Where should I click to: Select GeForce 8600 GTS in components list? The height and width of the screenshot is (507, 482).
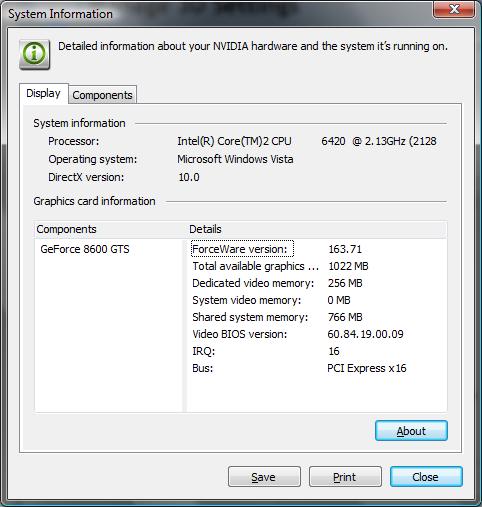[85, 249]
